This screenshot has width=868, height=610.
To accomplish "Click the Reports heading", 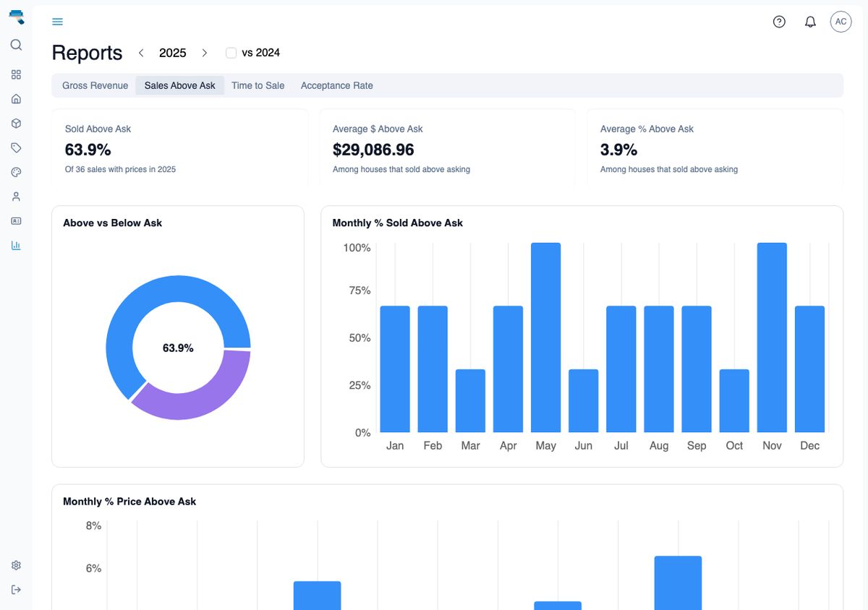I will coord(87,53).
